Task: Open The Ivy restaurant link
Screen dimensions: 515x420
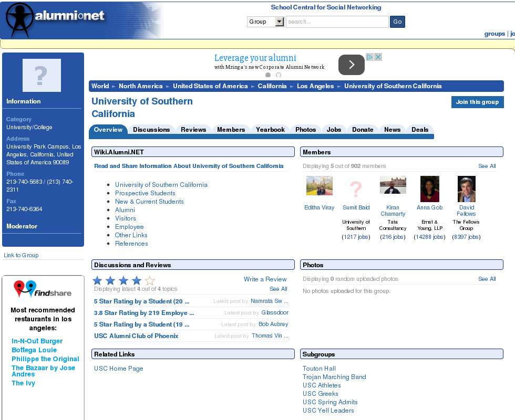Action: (23, 383)
